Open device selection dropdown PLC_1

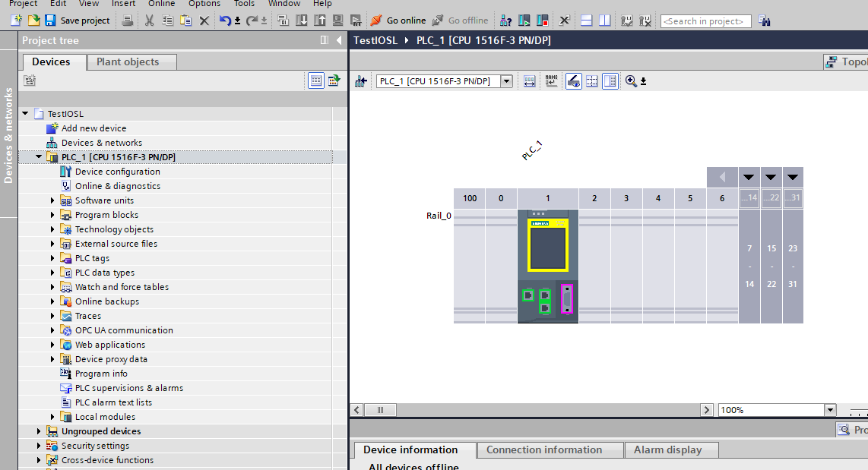[x=506, y=81]
